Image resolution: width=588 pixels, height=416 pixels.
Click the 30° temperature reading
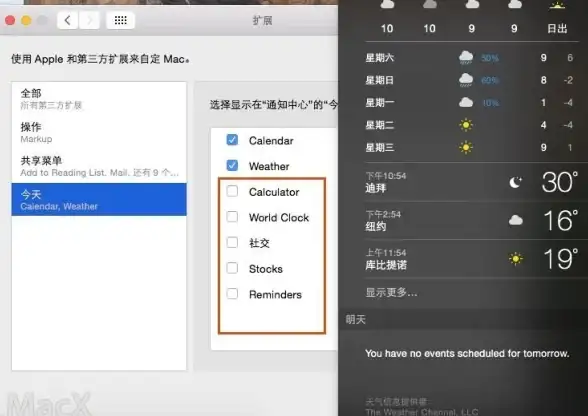coord(560,182)
